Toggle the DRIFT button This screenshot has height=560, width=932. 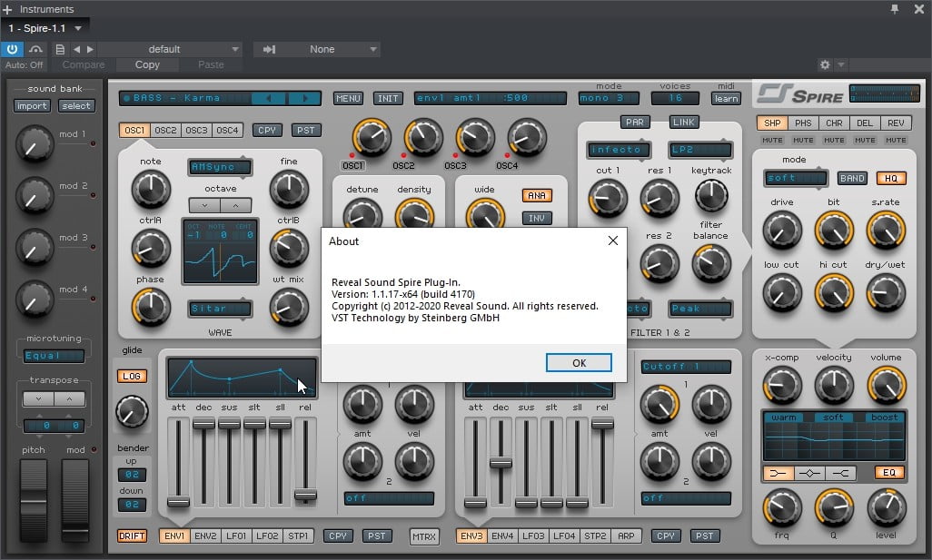[132, 535]
